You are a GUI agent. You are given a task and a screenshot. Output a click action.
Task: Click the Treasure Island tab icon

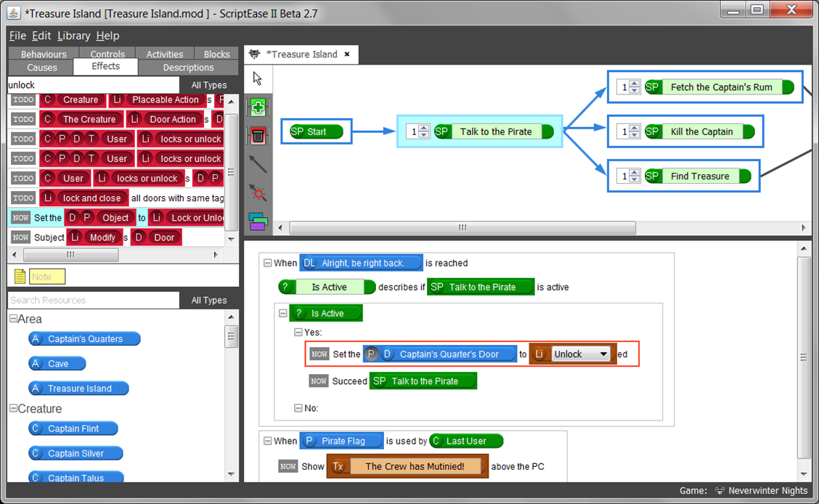(254, 54)
